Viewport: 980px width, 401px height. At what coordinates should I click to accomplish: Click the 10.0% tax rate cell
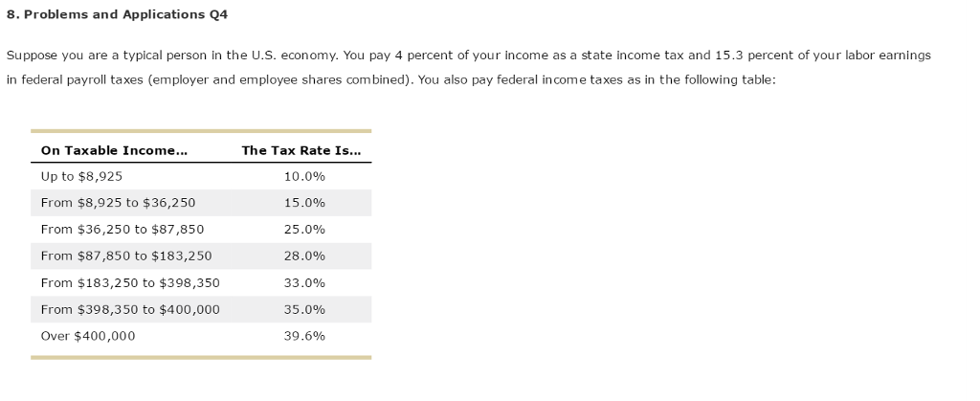[x=305, y=177]
